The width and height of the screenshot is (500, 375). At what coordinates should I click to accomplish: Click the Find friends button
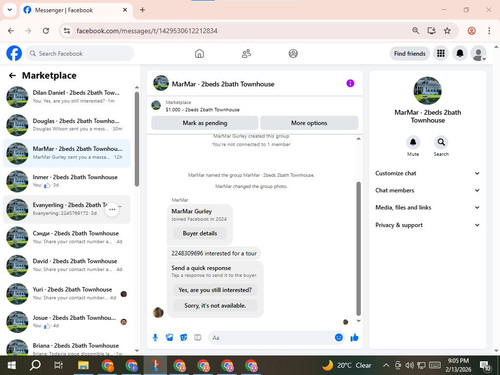410,54
